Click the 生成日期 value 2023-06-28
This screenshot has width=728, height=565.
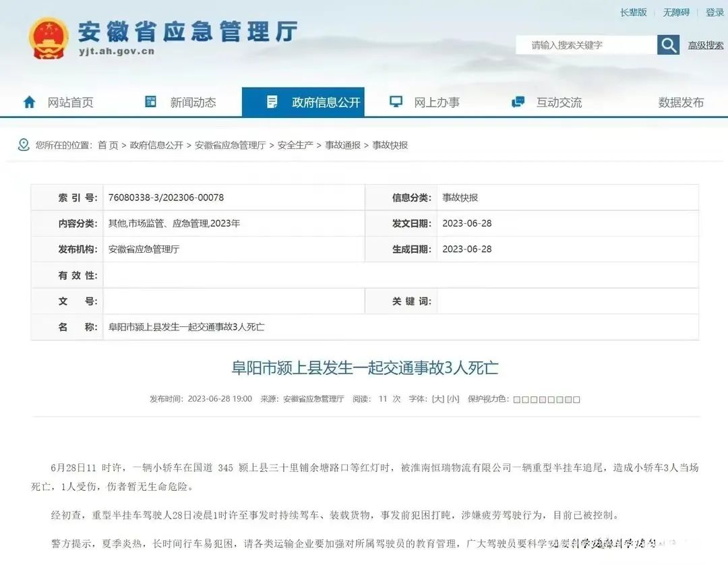[466, 249]
